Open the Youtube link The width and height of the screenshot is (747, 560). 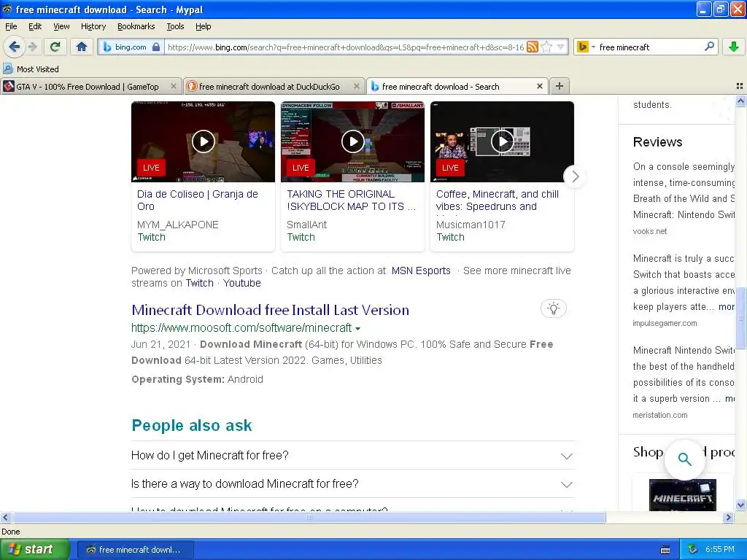(x=242, y=283)
